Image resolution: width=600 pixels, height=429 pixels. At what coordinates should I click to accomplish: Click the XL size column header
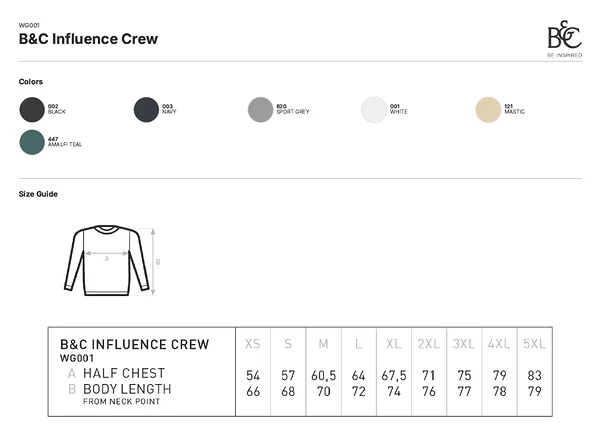click(x=394, y=344)
